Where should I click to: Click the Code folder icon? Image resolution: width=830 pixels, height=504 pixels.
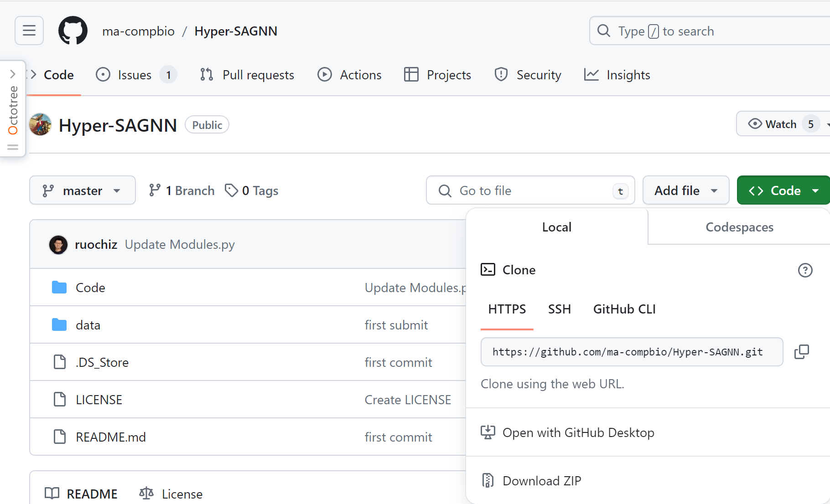59,288
